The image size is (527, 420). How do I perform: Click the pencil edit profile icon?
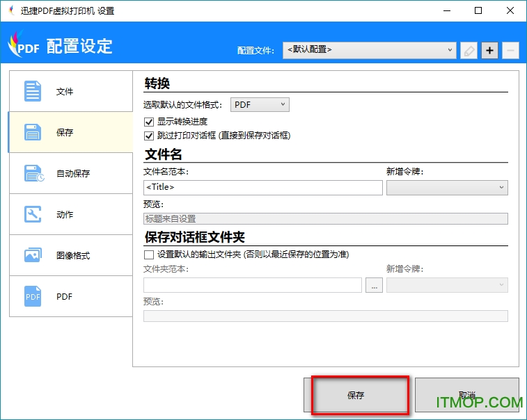tap(469, 50)
